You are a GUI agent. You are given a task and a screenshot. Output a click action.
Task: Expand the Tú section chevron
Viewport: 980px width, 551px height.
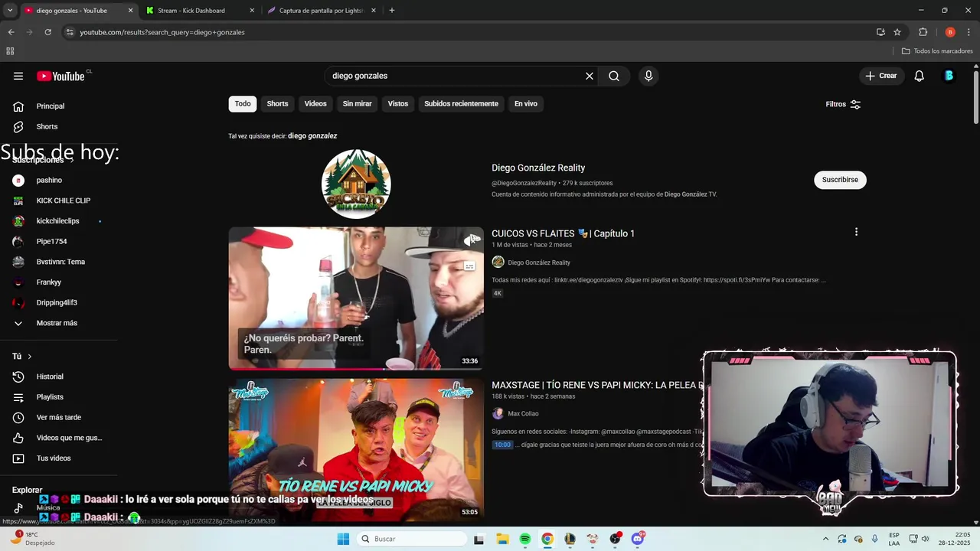pos(30,357)
